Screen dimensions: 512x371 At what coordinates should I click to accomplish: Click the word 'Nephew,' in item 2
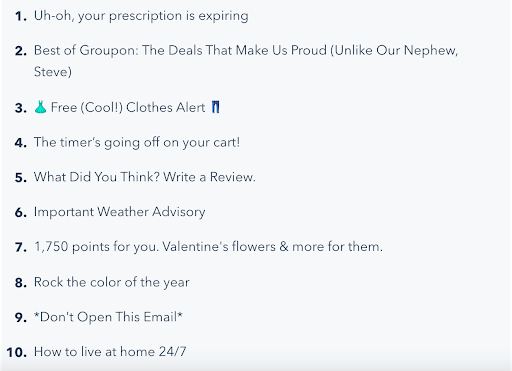click(x=431, y=50)
